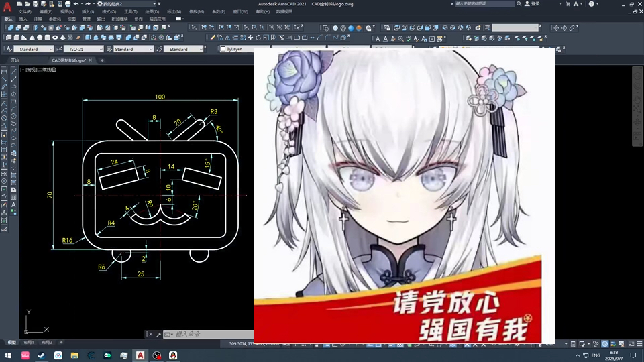Open the workspace dropdown 我的经典2
This screenshot has width=644, height=362.
(125, 4)
